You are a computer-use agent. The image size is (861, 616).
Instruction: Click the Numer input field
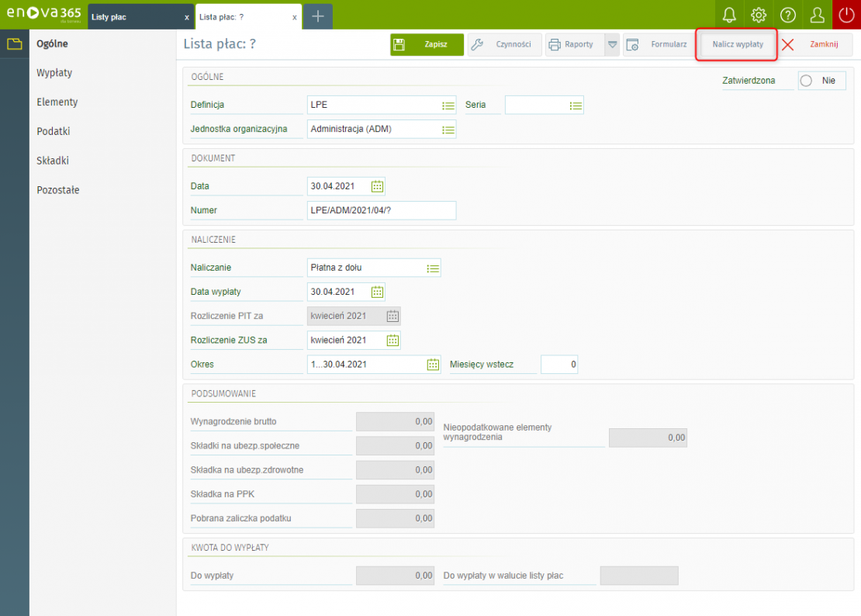tap(381, 210)
